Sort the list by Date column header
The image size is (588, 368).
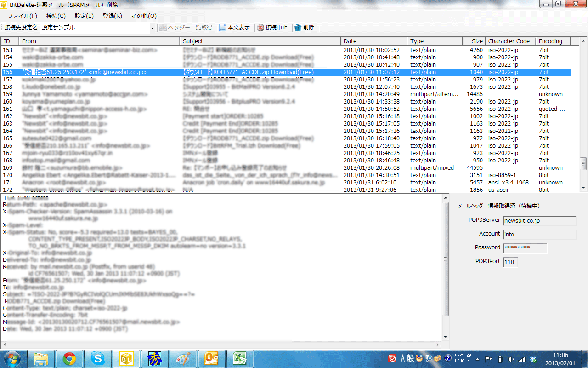coord(374,41)
